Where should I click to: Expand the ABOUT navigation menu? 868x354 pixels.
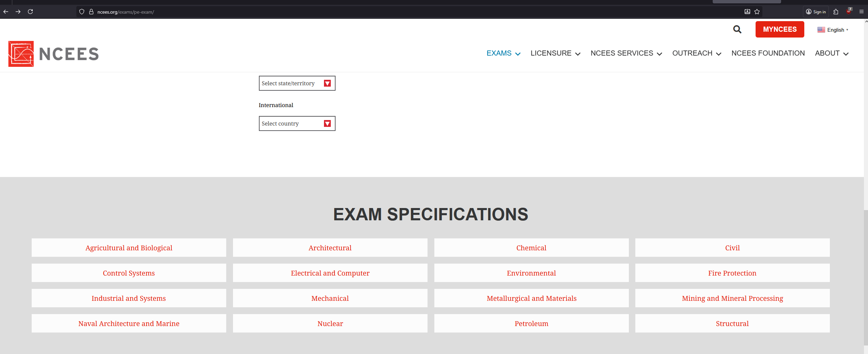pos(832,53)
